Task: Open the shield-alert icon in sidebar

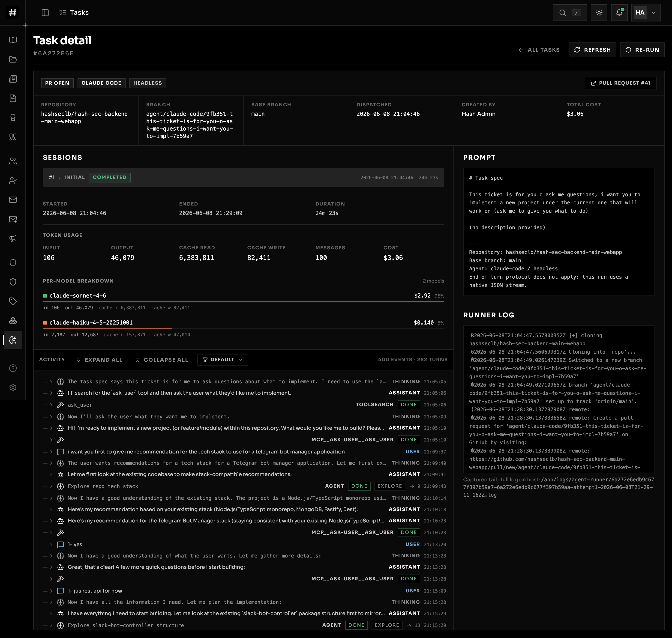Action: pyautogui.click(x=13, y=282)
